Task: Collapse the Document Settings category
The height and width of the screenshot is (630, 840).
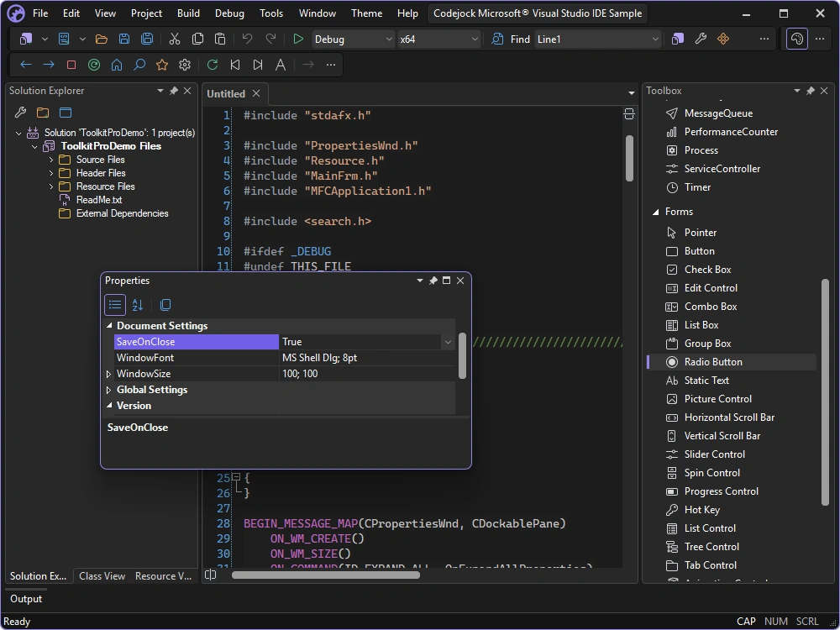Action: pos(109,326)
